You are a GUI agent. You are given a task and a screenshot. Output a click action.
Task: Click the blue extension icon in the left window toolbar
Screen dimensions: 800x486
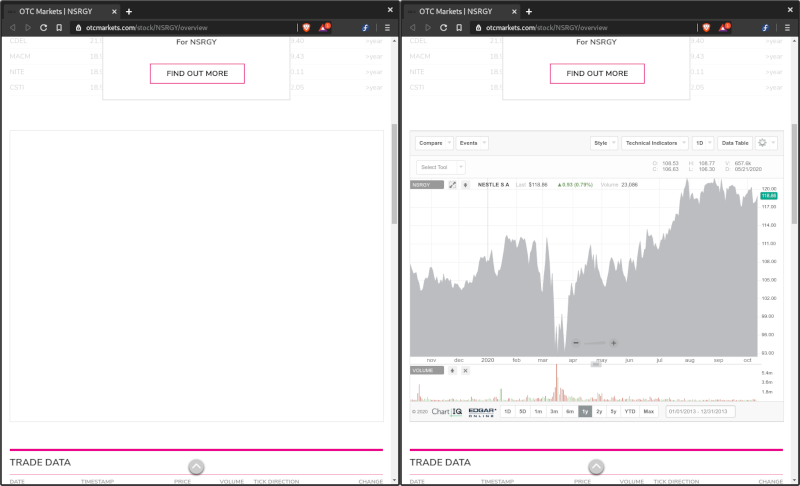[365, 28]
